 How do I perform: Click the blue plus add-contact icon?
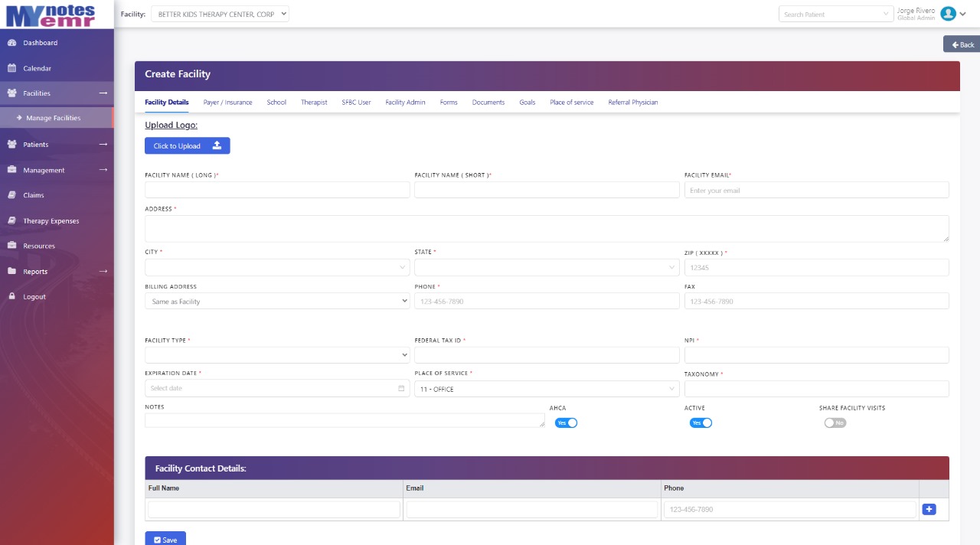[x=929, y=509]
